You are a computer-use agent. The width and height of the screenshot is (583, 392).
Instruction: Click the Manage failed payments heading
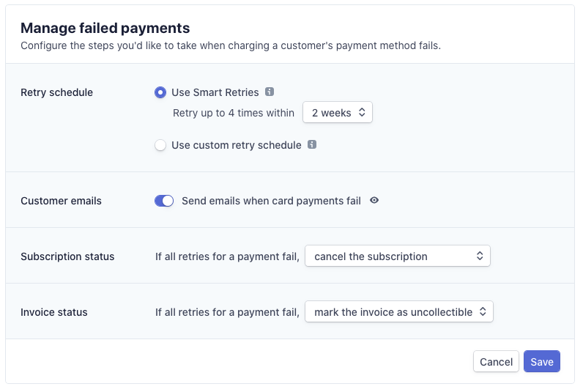[105, 29]
